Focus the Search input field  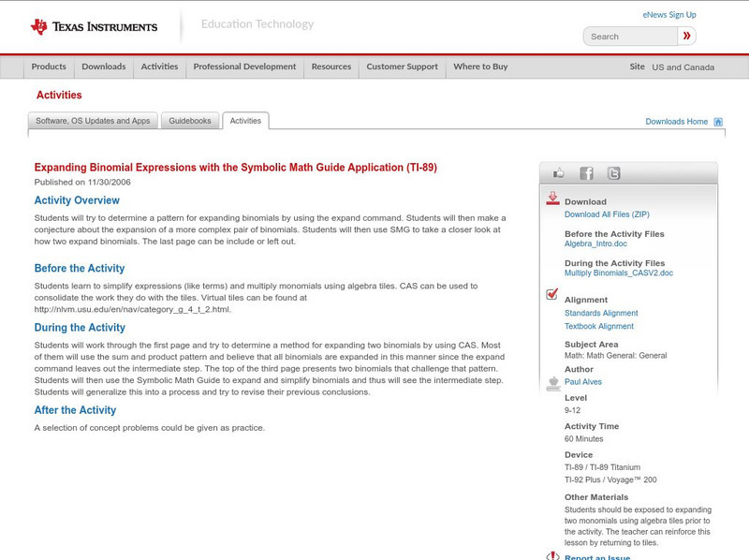point(630,37)
